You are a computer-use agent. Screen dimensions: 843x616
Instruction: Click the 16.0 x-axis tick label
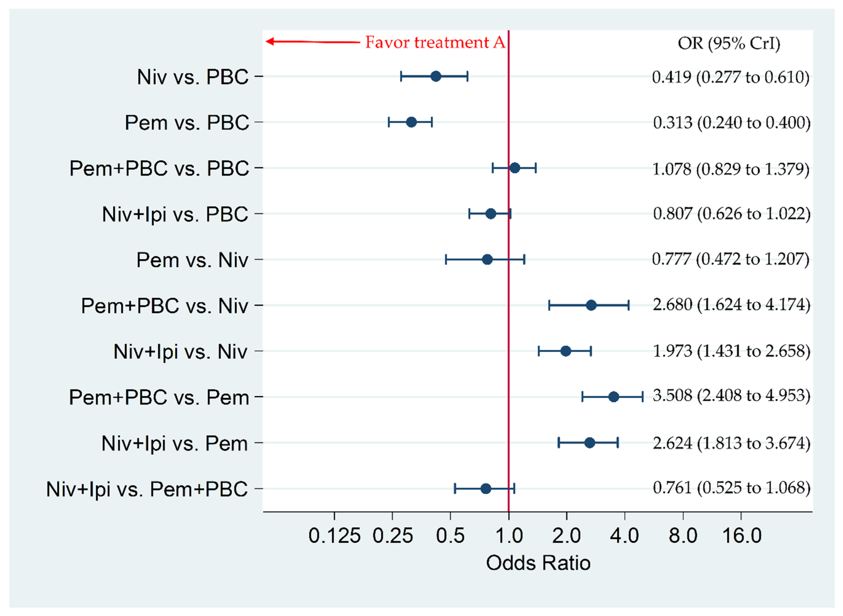pyautogui.click(x=742, y=536)
